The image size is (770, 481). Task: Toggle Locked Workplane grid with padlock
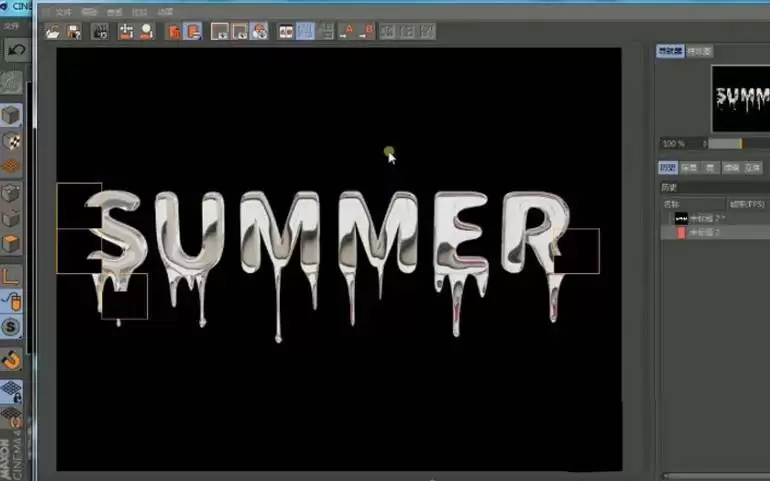tap(11, 392)
